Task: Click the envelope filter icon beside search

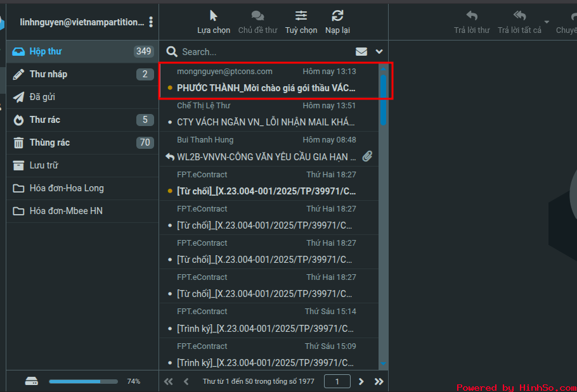Action: click(x=361, y=52)
